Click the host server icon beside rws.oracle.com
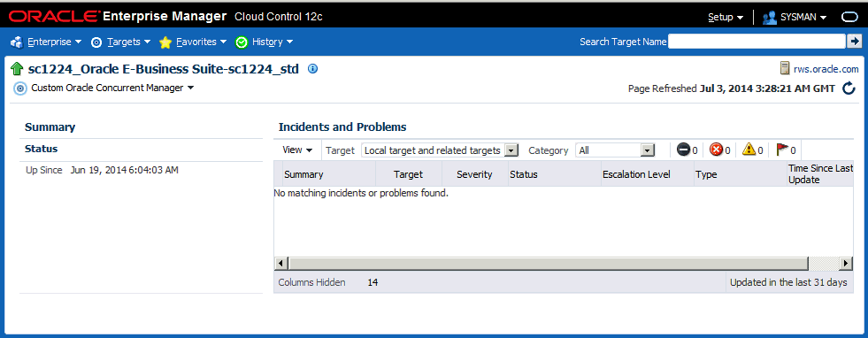This screenshot has height=338, width=868. pos(785,69)
